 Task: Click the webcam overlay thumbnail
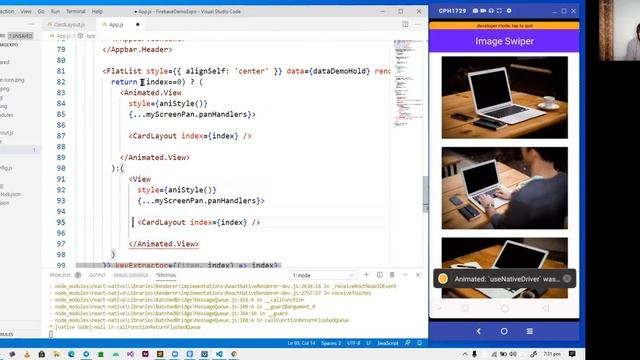click(619, 30)
